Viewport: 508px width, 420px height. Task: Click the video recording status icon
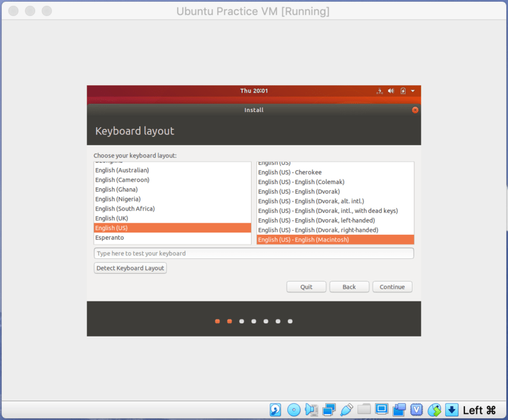click(399, 410)
